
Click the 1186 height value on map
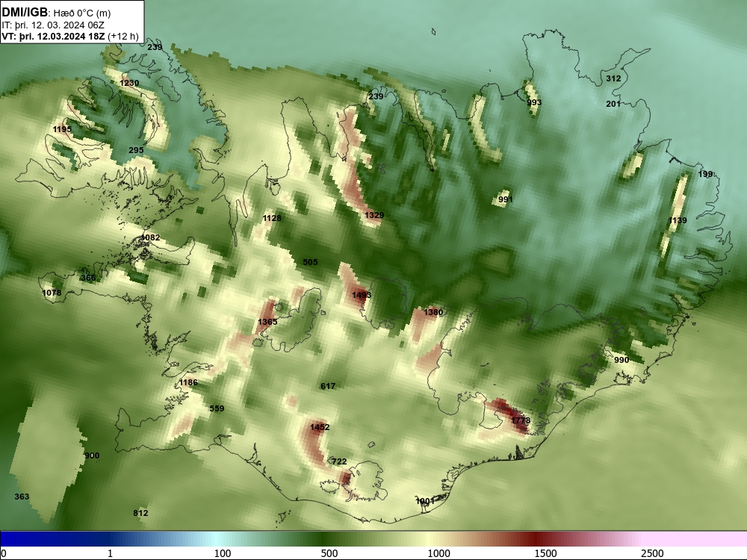(189, 382)
